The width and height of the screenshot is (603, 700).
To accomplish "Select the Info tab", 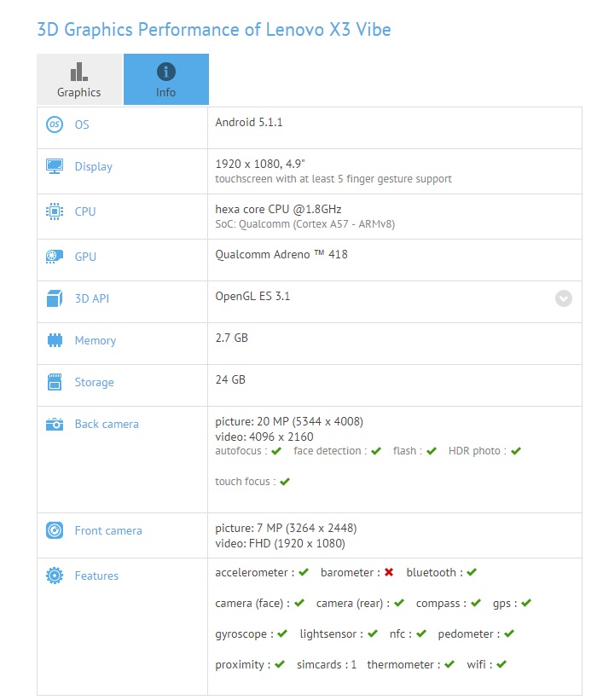I will (x=166, y=80).
